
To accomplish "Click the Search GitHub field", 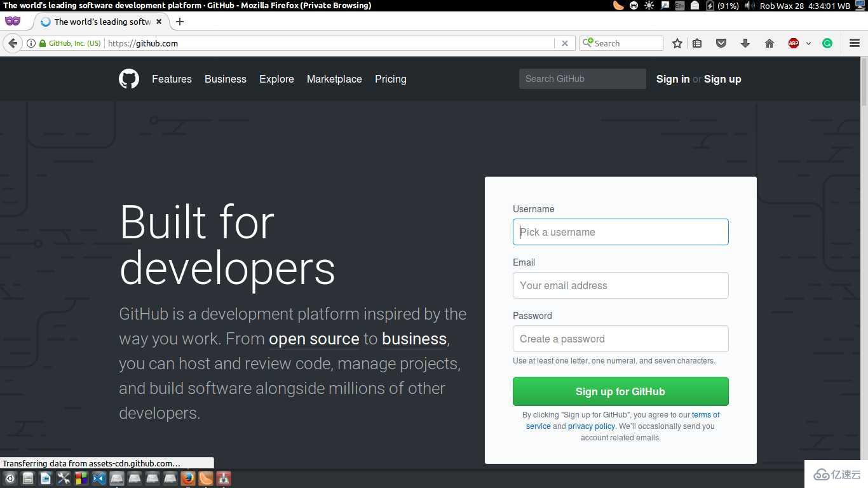I will 583,79.
